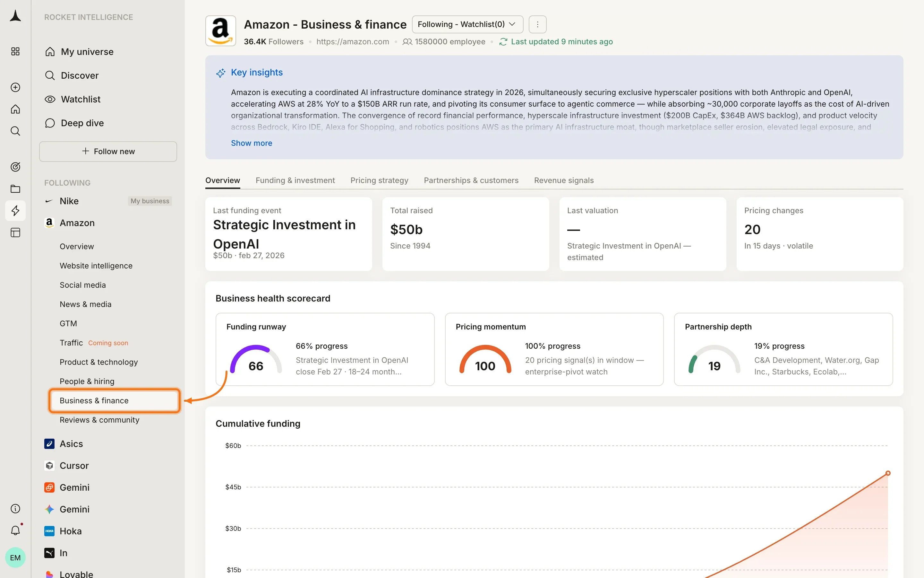Open the layout panel icon in the rail
Viewport: 924px width, 578px height.
(x=15, y=232)
